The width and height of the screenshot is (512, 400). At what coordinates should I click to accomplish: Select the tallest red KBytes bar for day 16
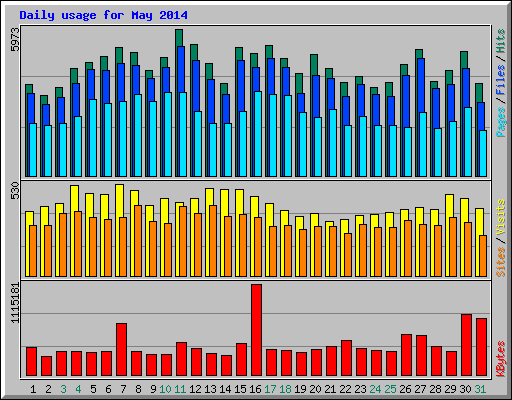[256, 330]
